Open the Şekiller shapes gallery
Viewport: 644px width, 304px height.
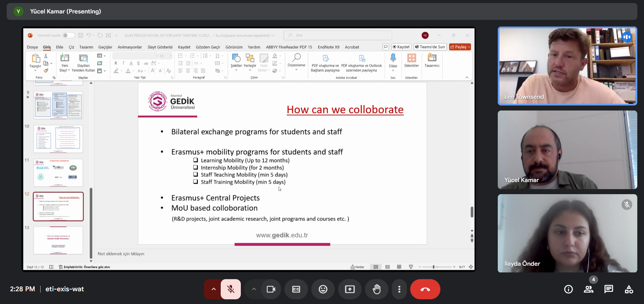(236, 62)
